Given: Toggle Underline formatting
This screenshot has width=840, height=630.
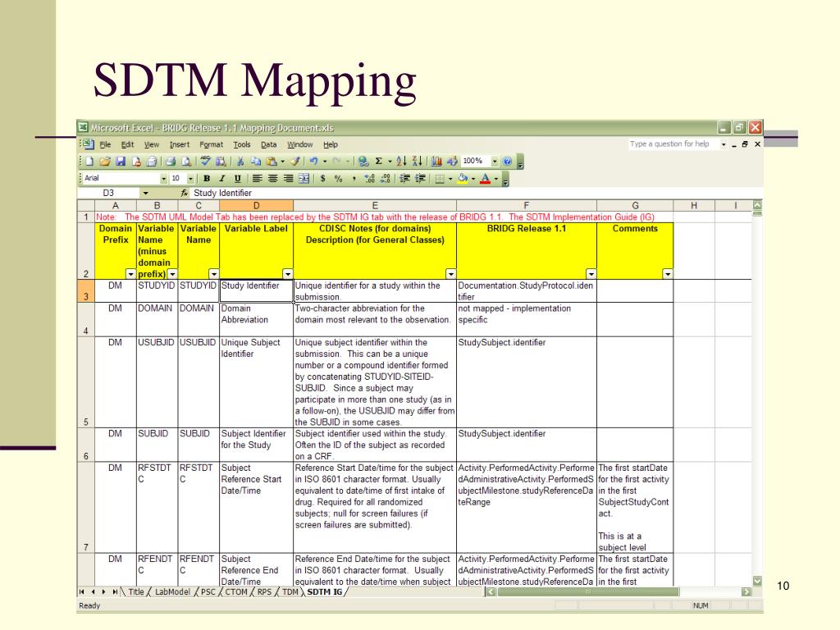Looking at the screenshot, I should (x=237, y=178).
